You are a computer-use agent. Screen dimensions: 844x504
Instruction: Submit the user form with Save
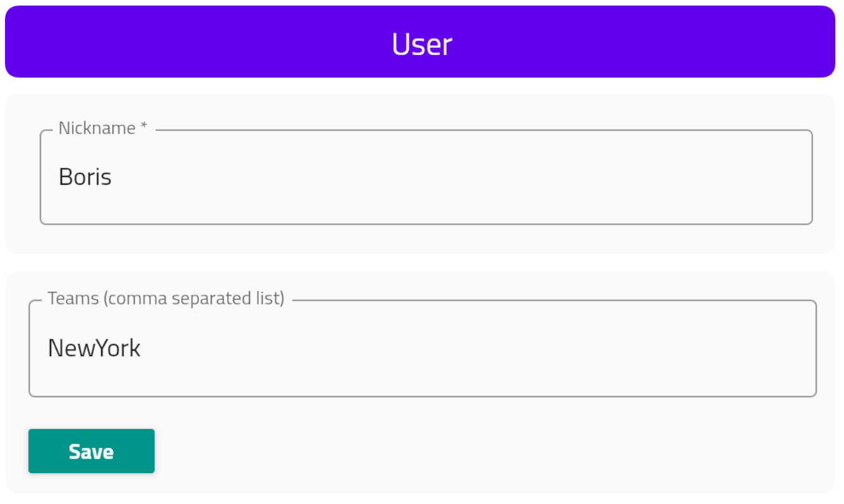pos(91,451)
